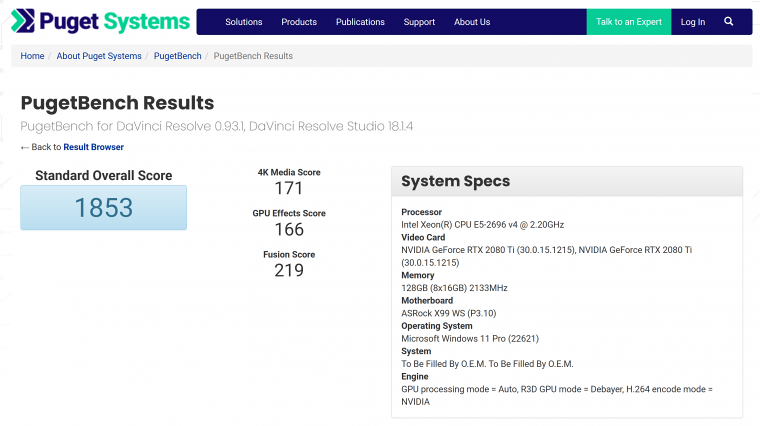Open the About Us menu
The height and width of the screenshot is (426, 760).
(472, 22)
